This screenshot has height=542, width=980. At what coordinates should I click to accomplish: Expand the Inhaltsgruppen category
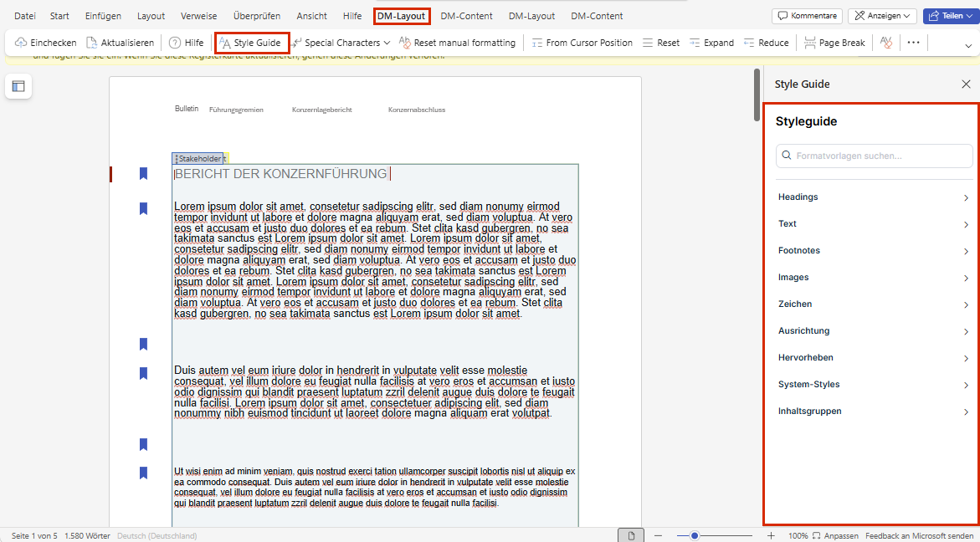875,412
